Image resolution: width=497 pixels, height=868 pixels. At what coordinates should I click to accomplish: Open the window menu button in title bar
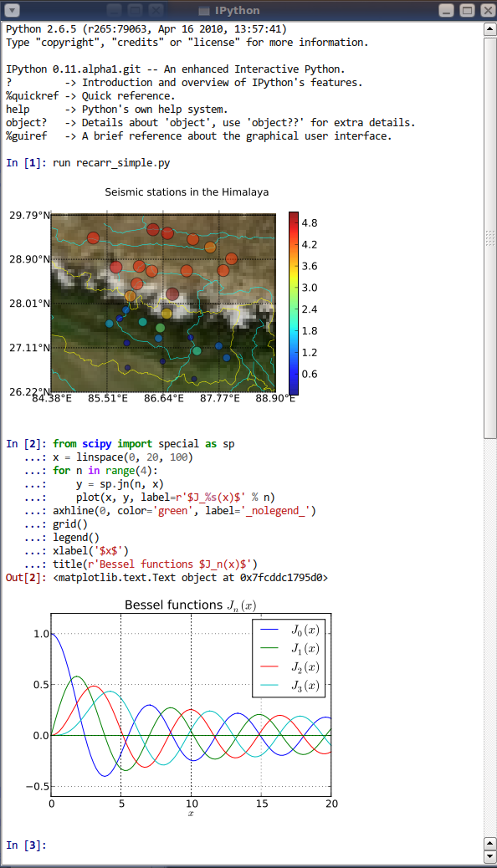point(13,10)
